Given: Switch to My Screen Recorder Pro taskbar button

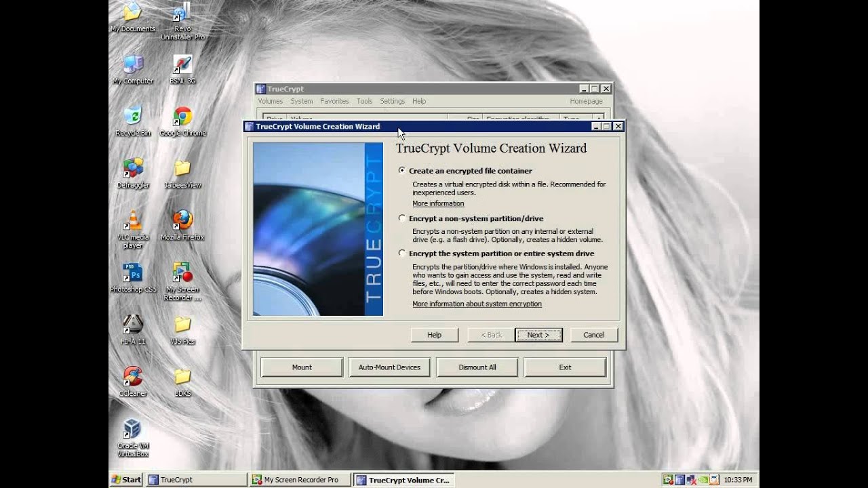Looking at the screenshot, I should click(x=300, y=480).
